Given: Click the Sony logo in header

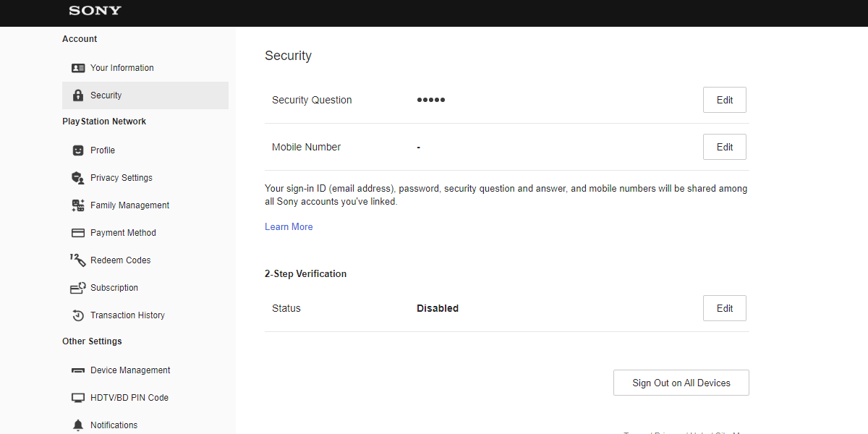Looking at the screenshot, I should click(x=95, y=11).
